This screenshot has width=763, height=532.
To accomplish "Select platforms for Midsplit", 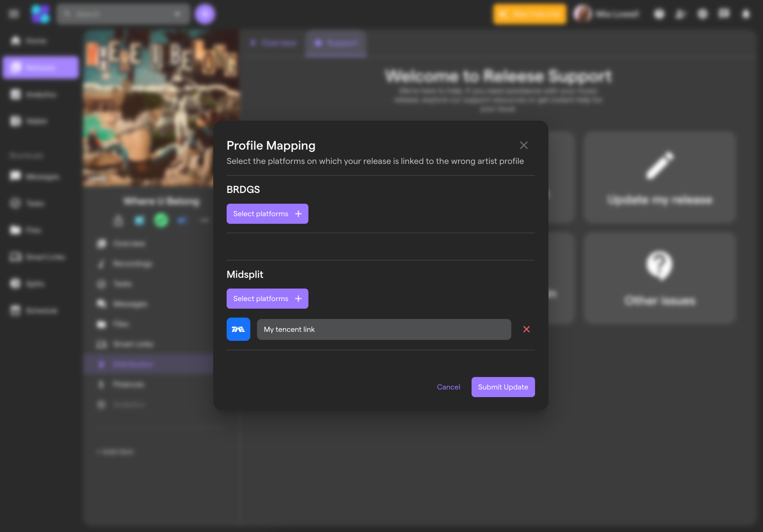I will click(x=267, y=299).
